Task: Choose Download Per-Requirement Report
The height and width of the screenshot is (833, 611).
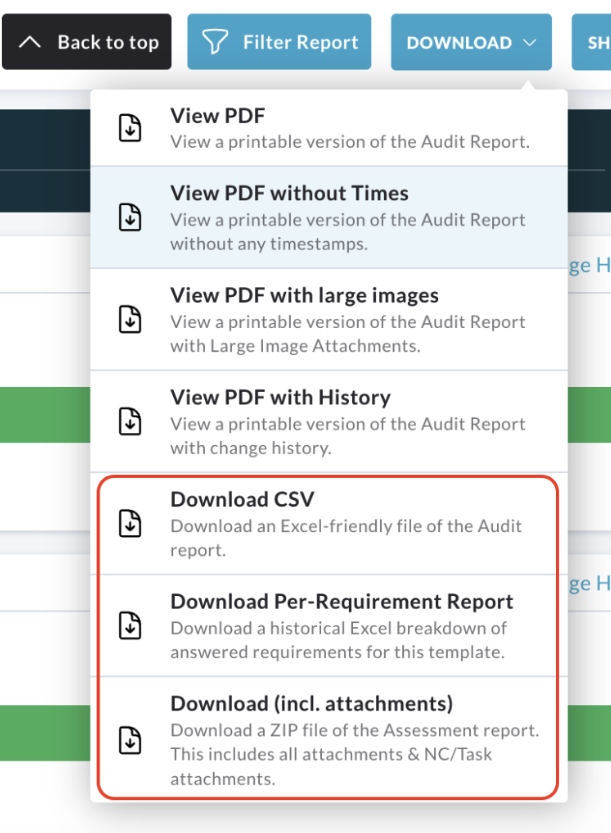Action: pyautogui.click(x=329, y=625)
